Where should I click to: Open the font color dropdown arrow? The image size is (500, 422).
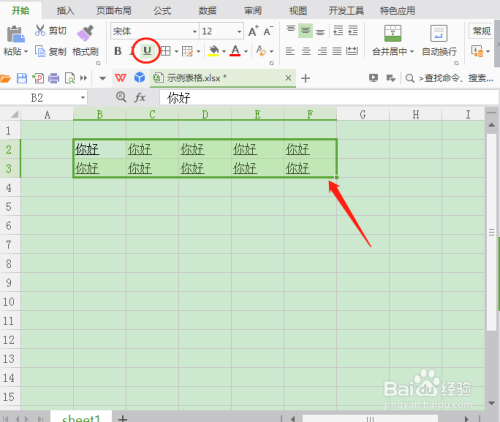(x=246, y=51)
